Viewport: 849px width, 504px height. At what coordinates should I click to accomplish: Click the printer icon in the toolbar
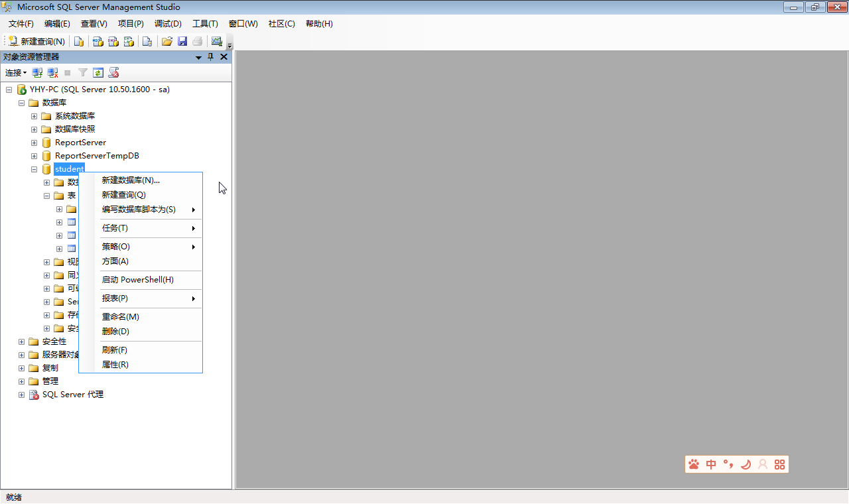tap(197, 41)
